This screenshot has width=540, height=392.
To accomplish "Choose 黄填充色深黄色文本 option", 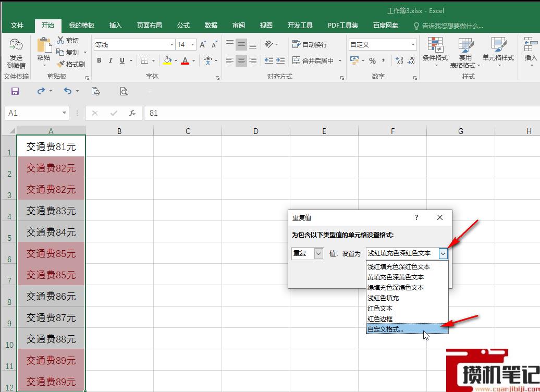I will 407,277.
